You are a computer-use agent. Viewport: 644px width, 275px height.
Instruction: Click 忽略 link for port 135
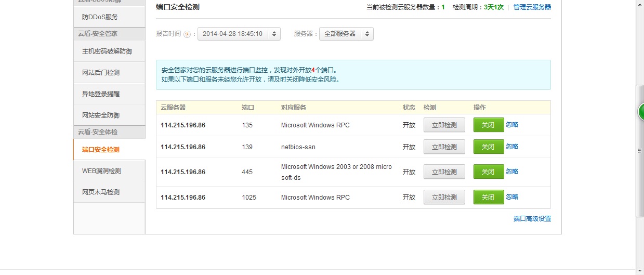click(512, 125)
